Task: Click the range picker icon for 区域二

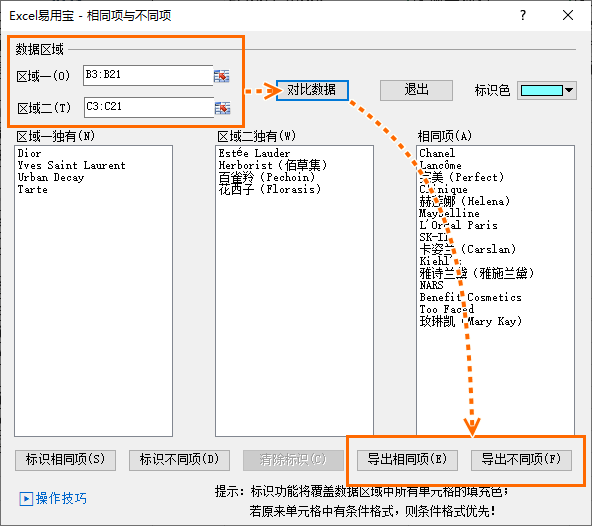Action: pos(222,108)
